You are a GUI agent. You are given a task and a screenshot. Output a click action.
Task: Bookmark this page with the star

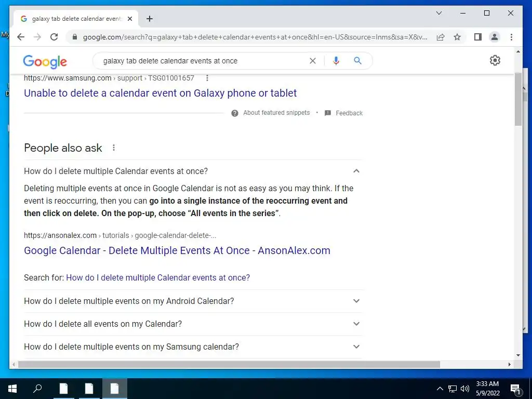457,37
